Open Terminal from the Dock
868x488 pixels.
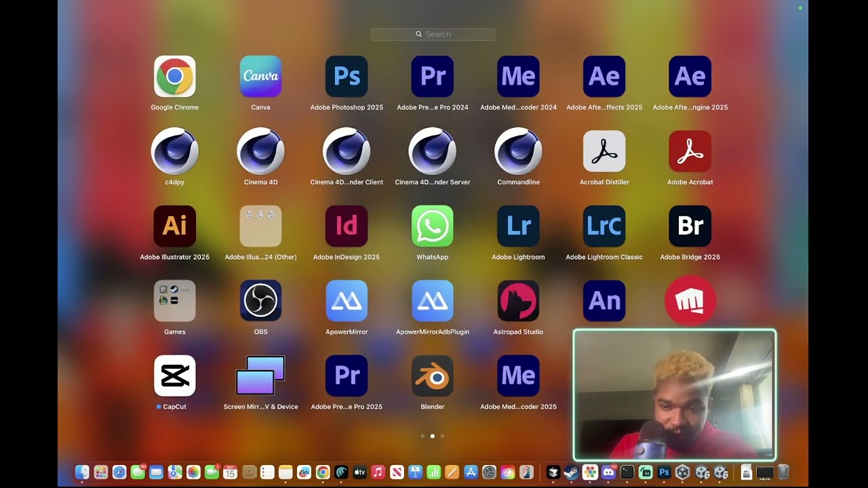point(627,472)
